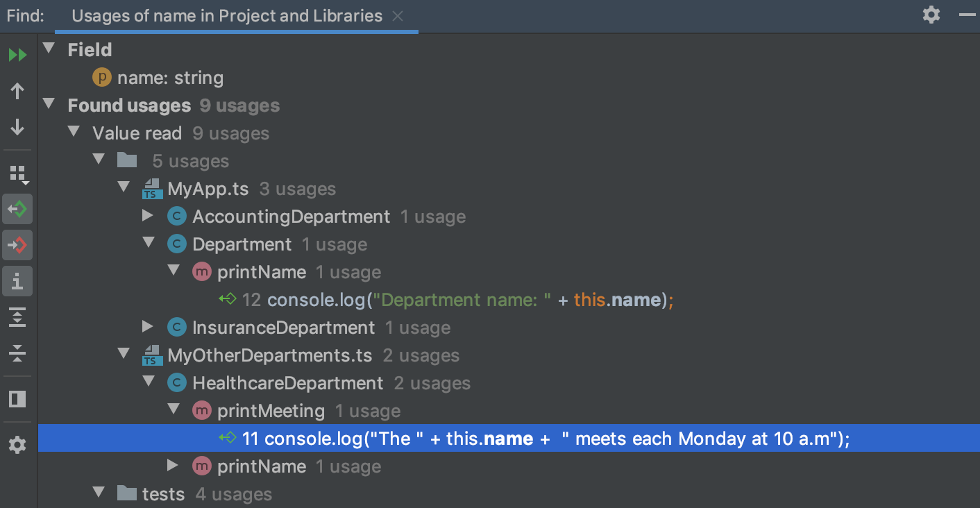Screen dimensions: 980x508
Task: Collapse the Found usages node
Action: 48,104
